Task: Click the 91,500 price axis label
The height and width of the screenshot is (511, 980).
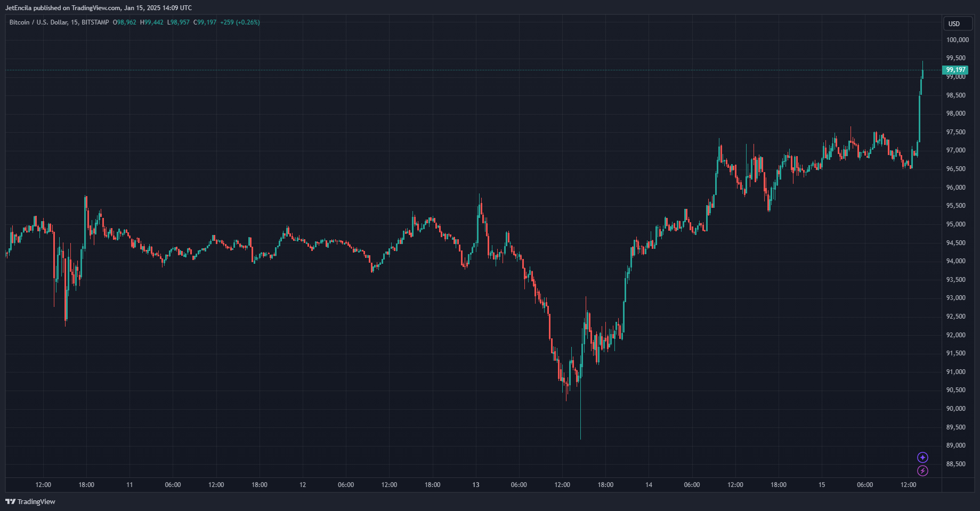Action: click(955, 353)
